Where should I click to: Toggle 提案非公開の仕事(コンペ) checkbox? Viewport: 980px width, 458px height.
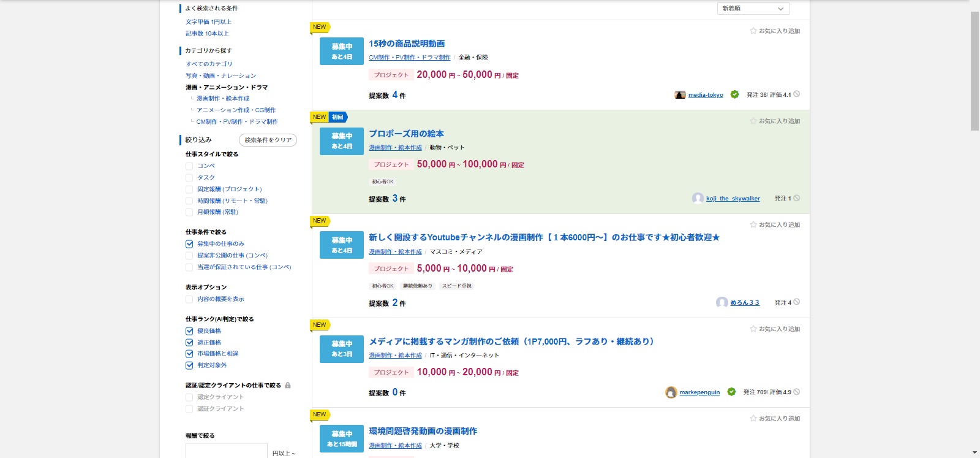(189, 256)
